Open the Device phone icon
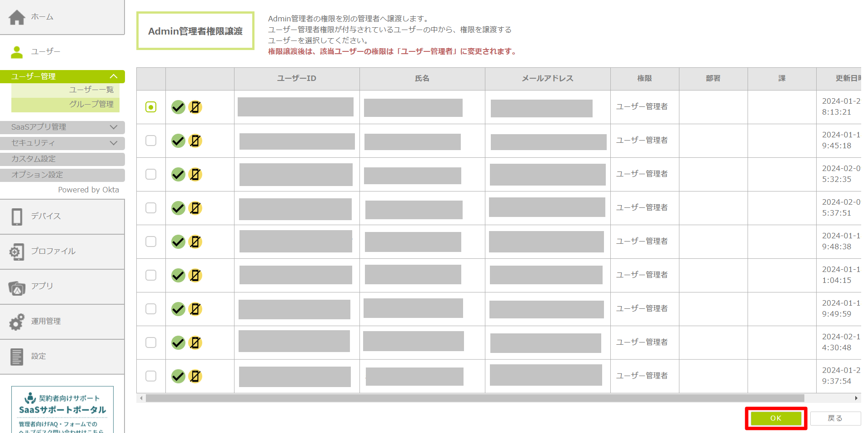Screen dimensions: 868x433 [x=17, y=217]
